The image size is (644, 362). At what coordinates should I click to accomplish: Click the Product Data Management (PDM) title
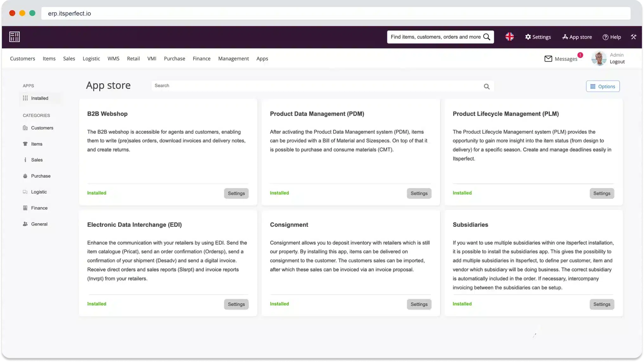tap(317, 114)
